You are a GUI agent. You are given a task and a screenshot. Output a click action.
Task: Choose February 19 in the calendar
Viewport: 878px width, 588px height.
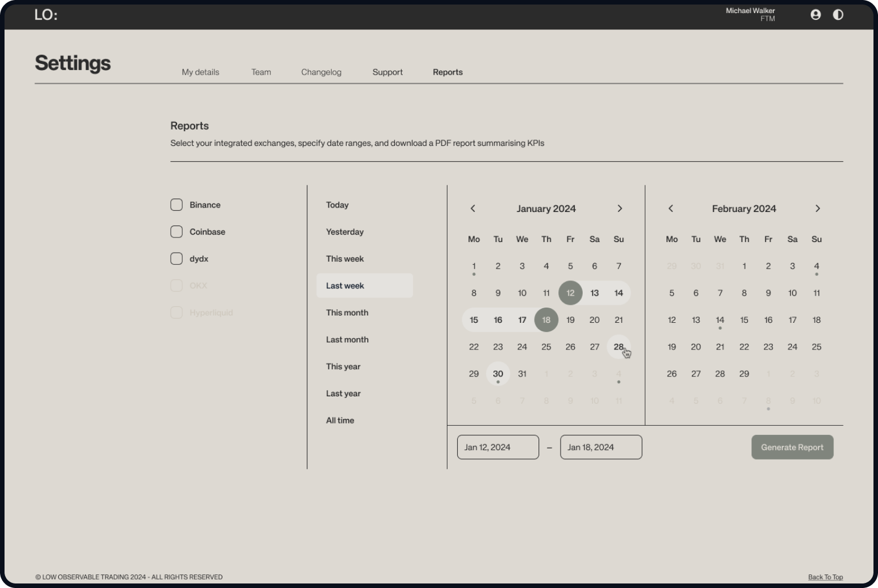tap(672, 347)
